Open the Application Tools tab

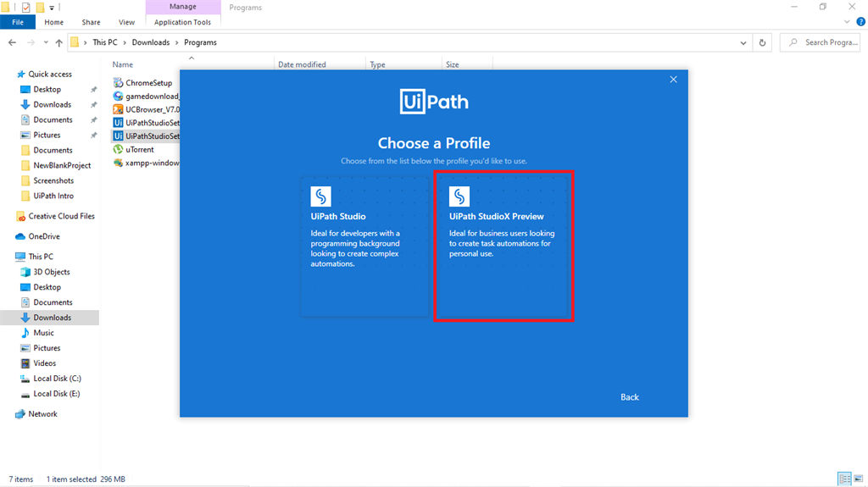[x=183, y=22]
